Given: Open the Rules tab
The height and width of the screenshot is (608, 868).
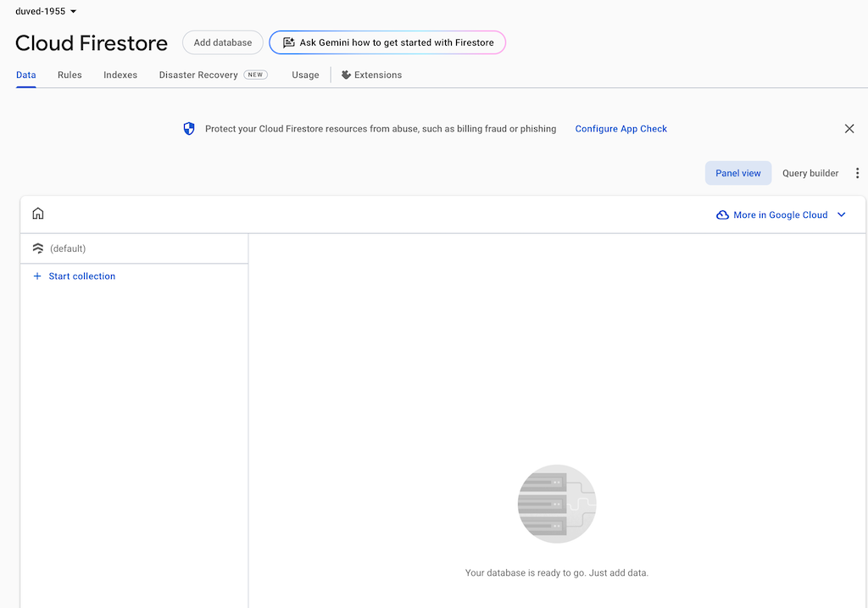Looking at the screenshot, I should (70, 75).
